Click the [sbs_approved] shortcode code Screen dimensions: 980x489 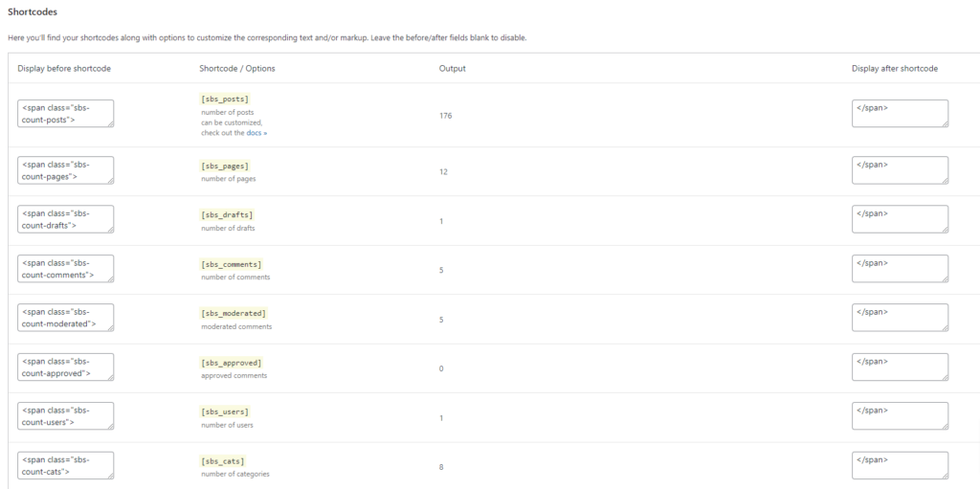[x=231, y=363]
